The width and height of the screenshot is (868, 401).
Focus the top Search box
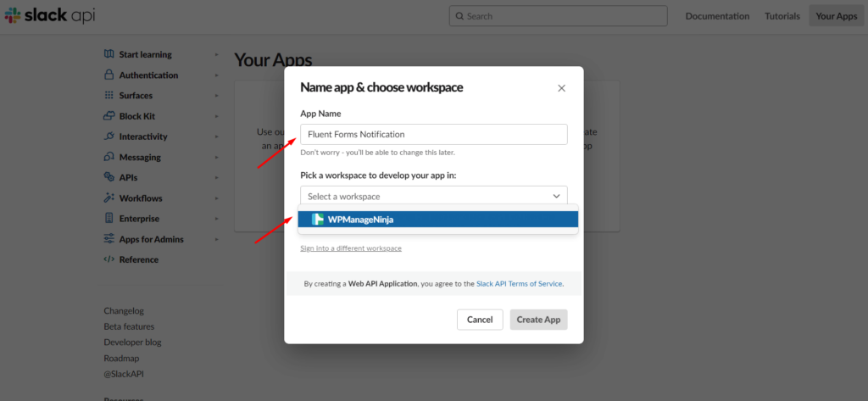558,16
